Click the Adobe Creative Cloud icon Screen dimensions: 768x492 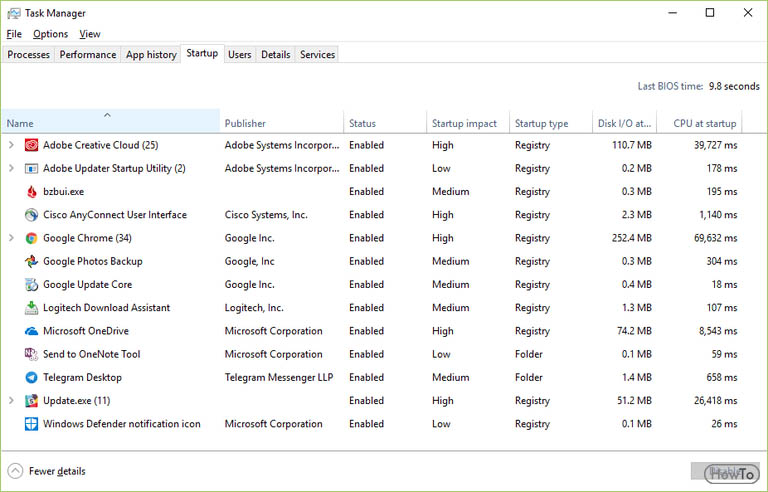click(x=31, y=145)
